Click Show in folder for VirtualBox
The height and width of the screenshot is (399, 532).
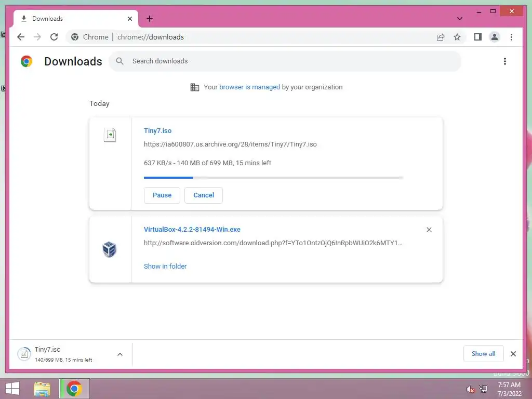(165, 267)
